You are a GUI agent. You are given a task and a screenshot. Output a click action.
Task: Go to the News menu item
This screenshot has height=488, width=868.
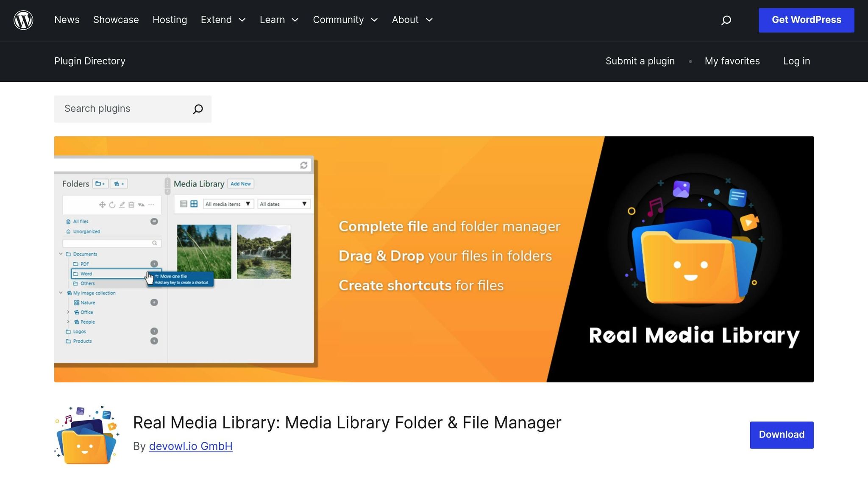coord(67,20)
